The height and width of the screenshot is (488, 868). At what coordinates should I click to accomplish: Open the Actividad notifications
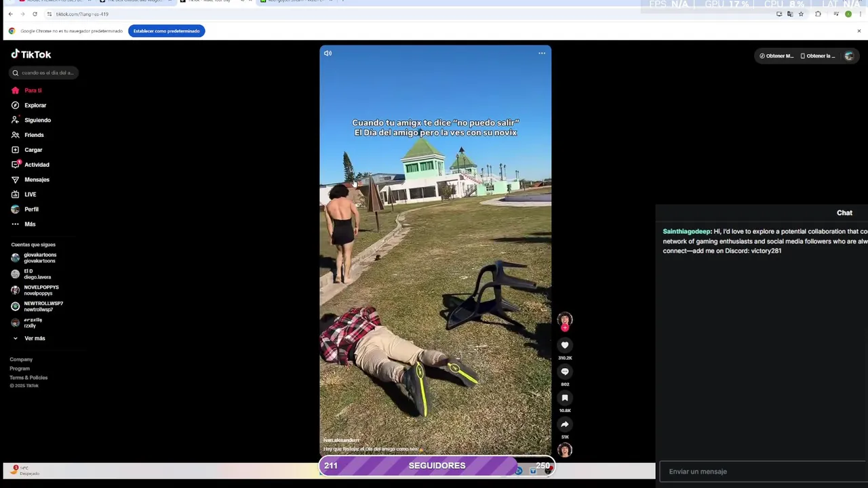(x=31, y=165)
